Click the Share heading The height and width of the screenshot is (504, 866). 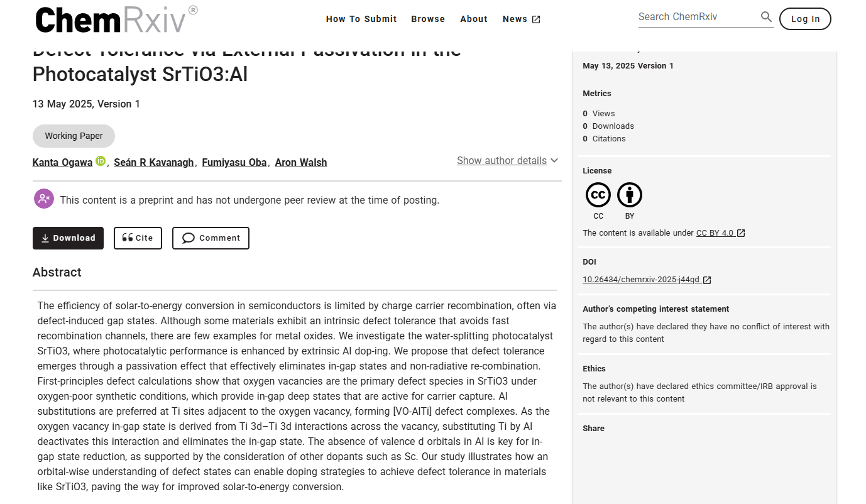pos(593,429)
